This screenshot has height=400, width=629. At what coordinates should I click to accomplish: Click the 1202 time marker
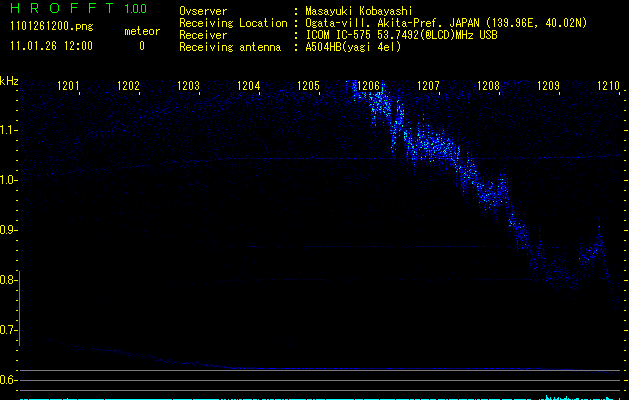(x=128, y=86)
